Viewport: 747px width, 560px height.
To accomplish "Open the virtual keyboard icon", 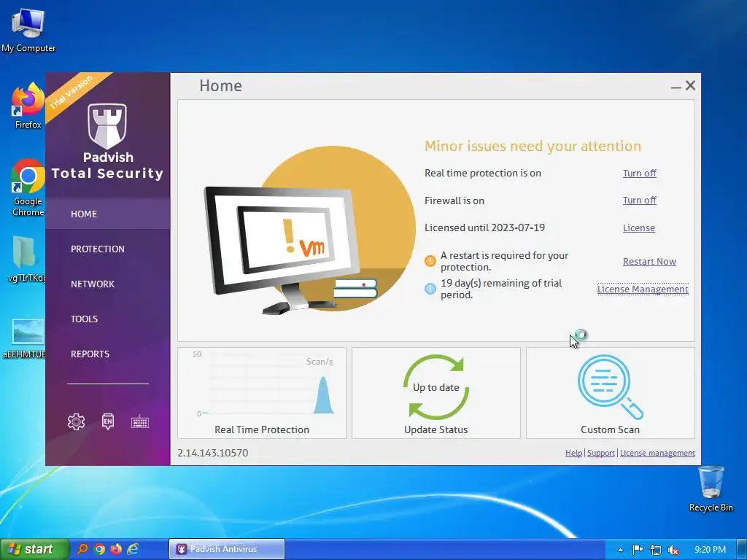I will [140, 422].
